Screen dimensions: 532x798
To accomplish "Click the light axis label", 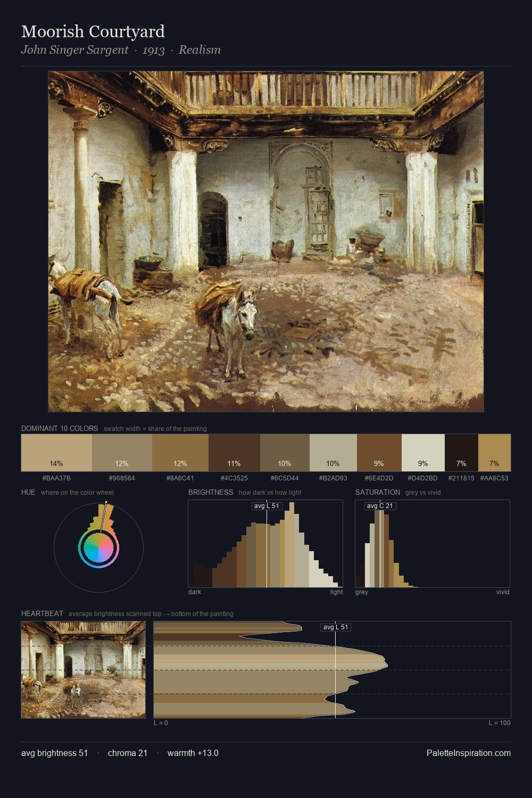I will point(337,592).
